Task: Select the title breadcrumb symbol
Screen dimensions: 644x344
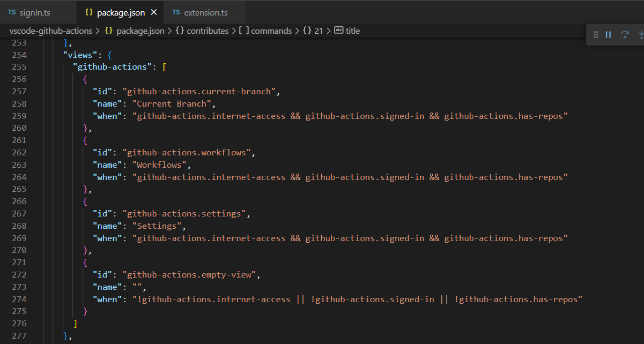Action: click(x=347, y=31)
